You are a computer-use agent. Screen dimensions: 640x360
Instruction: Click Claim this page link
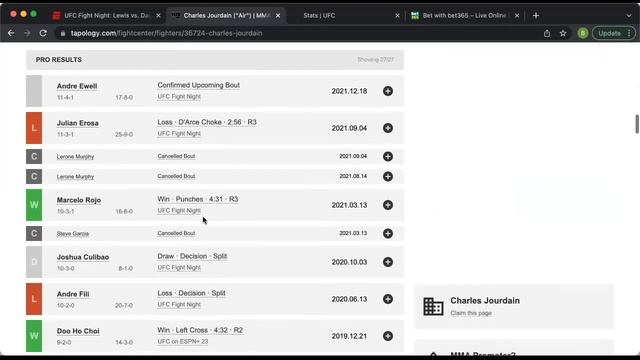471,313
